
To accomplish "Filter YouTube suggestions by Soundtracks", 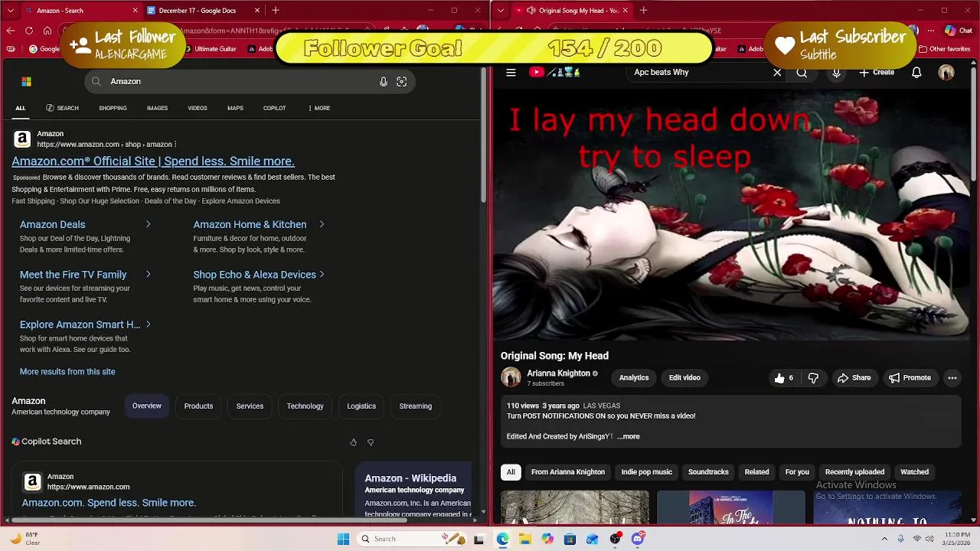I will [x=708, y=472].
